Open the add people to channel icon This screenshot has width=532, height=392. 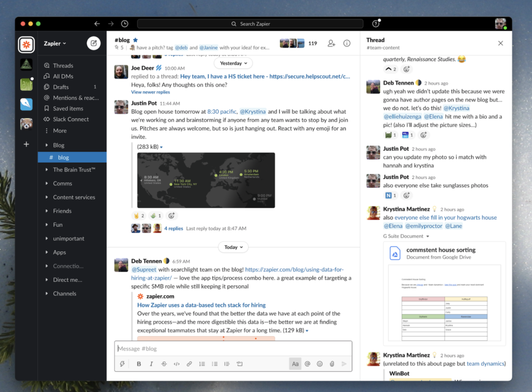coord(331,43)
